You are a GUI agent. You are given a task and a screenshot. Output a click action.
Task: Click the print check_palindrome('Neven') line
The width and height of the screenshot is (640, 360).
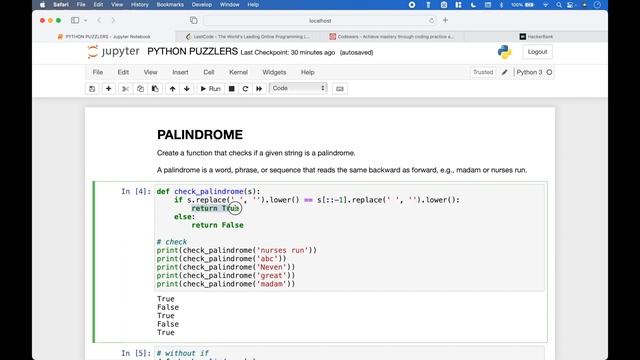click(226, 267)
